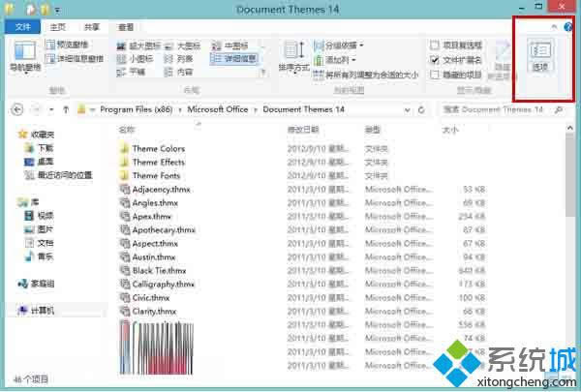The image size is (581, 392).
Task: Switch to the 主页 Home tab
Action: [58, 27]
